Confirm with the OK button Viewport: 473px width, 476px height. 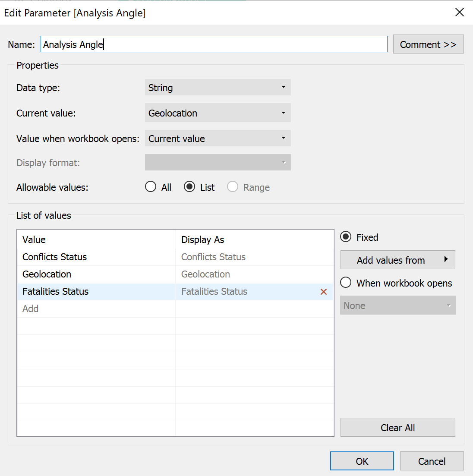click(362, 461)
